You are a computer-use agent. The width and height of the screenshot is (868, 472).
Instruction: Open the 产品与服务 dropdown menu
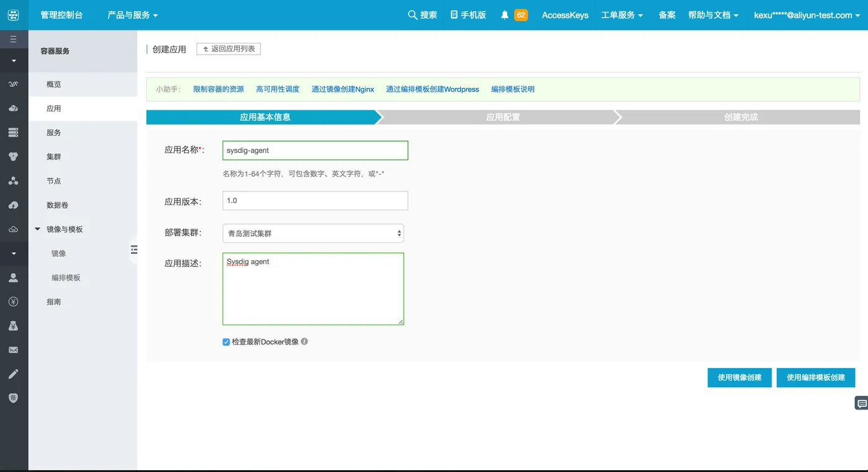coord(133,15)
